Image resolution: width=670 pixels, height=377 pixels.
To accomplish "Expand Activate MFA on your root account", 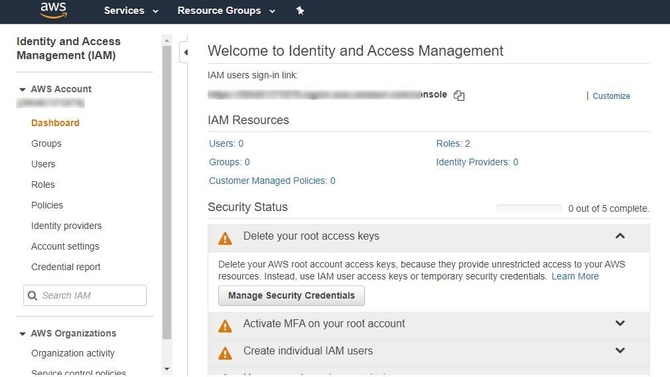I will click(620, 323).
